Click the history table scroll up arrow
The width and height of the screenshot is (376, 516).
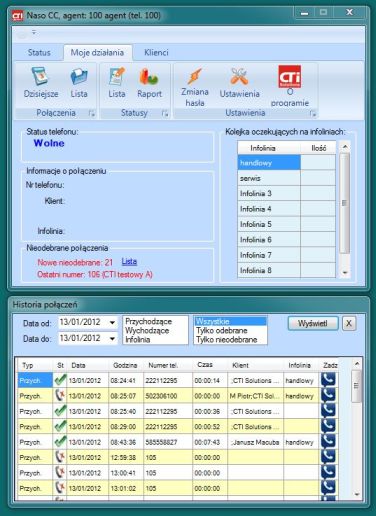point(356,363)
